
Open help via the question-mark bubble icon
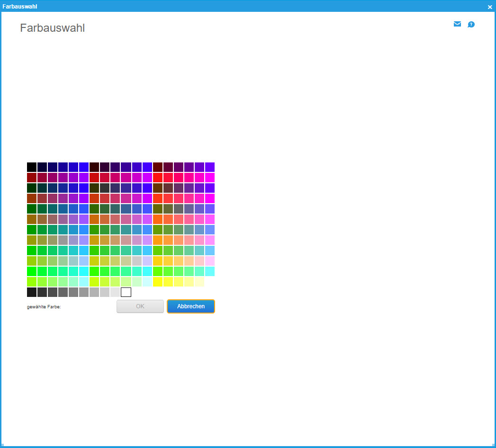(471, 25)
